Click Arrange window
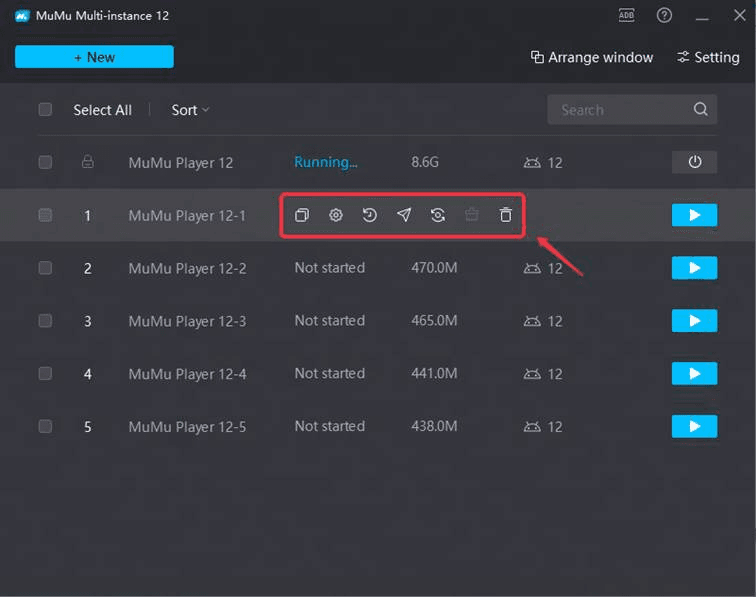This screenshot has height=597, width=756. [x=591, y=57]
